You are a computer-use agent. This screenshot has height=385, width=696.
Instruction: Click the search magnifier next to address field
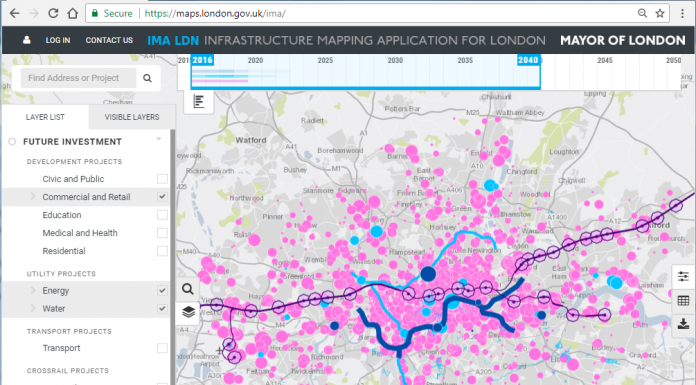[147, 78]
